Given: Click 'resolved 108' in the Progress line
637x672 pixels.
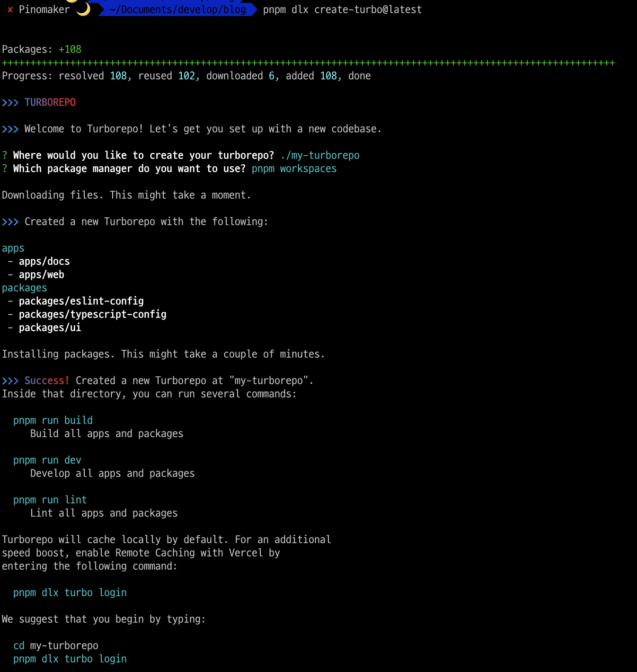Looking at the screenshot, I should coord(93,76).
